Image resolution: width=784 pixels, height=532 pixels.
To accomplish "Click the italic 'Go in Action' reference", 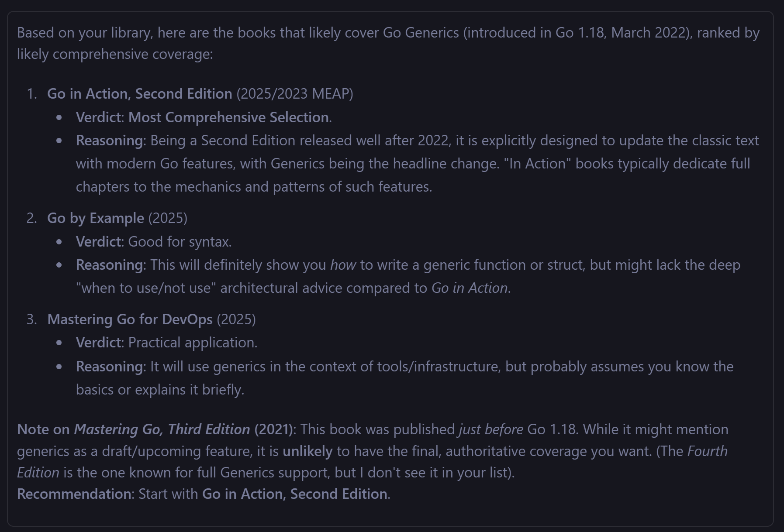I will click(470, 288).
